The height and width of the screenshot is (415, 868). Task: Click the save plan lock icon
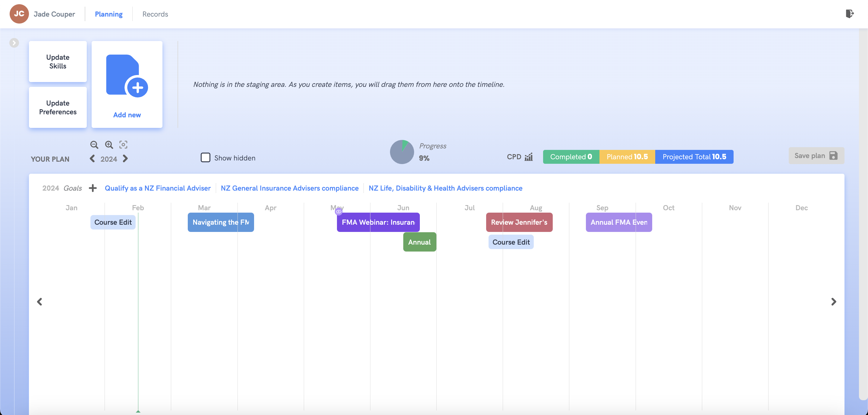pyautogui.click(x=832, y=156)
